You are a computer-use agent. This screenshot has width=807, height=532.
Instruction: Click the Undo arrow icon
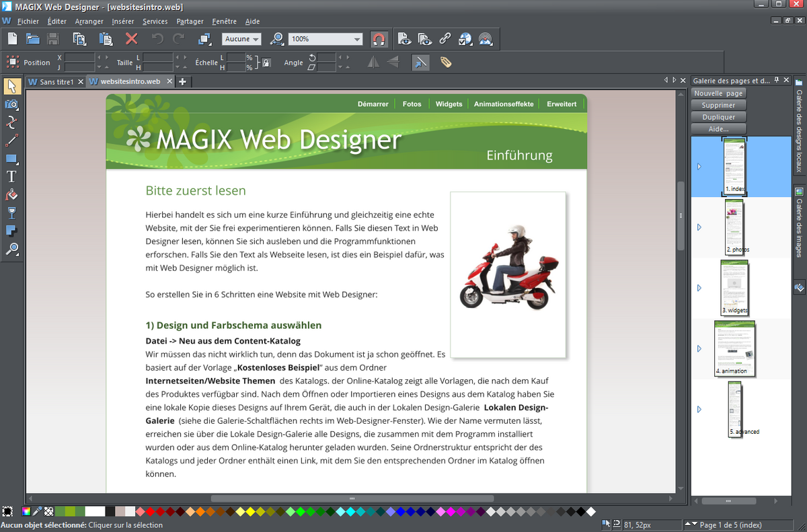click(x=157, y=39)
